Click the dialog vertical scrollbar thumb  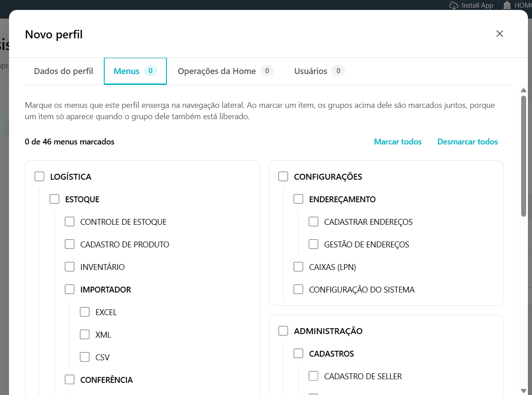point(523,156)
